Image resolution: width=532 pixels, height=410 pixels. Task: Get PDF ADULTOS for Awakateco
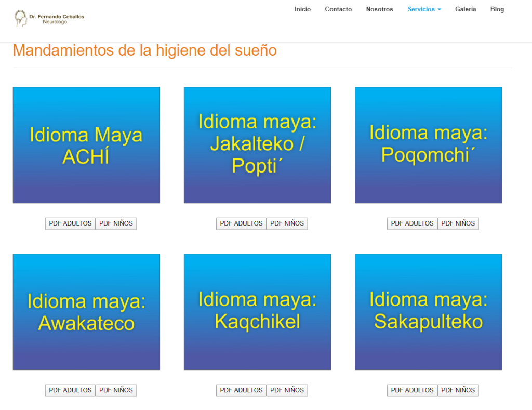(70, 390)
